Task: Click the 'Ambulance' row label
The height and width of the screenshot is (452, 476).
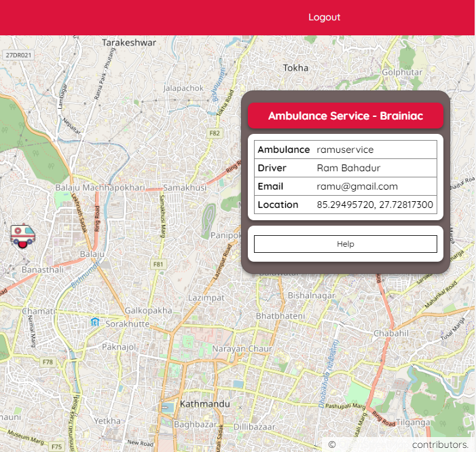Action: click(284, 150)
